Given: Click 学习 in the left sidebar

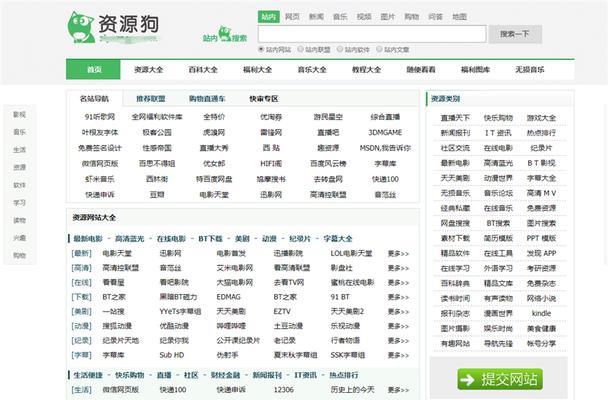Looking at the screenshot, I should [x=19, y=203].
